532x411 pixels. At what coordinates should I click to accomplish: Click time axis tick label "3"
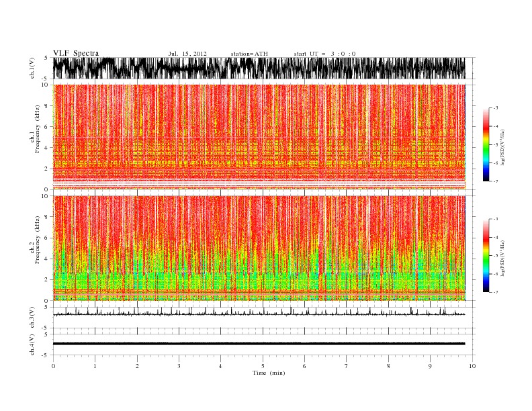(179, 366)
